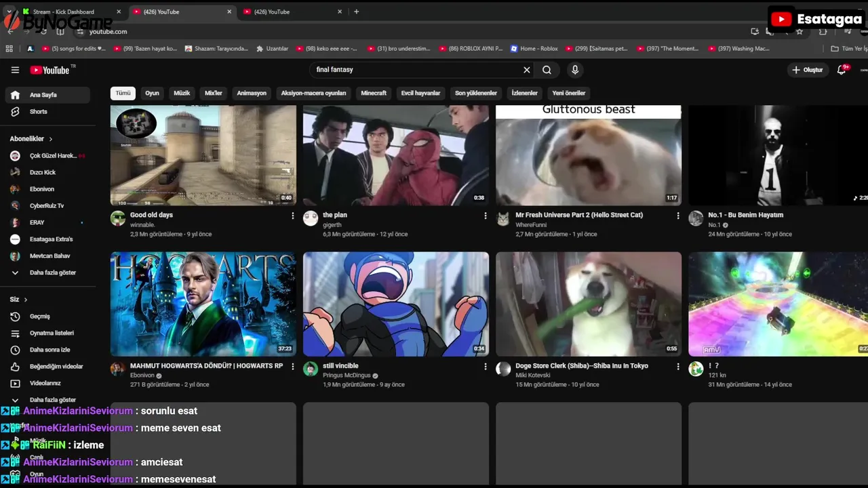Open the Dızcı Kick subscription
Screen dimensions: 868x488
tap(47, 172)
